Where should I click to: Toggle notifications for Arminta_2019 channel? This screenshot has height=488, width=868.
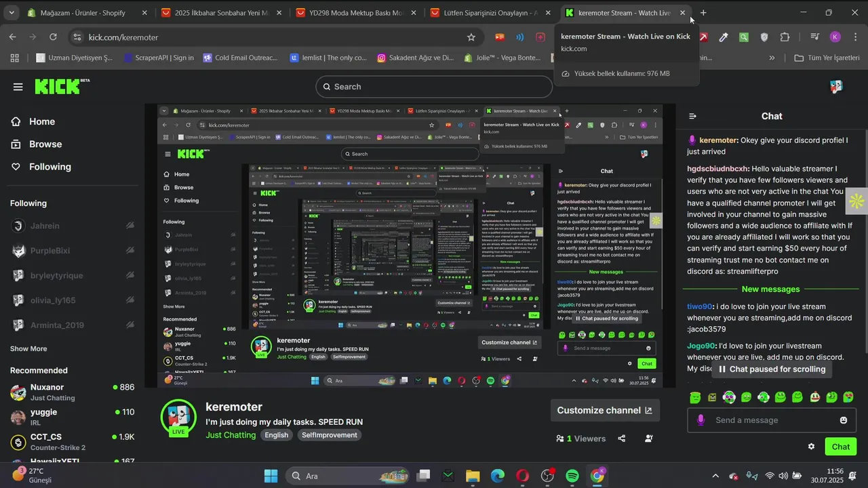click(130, 325)
